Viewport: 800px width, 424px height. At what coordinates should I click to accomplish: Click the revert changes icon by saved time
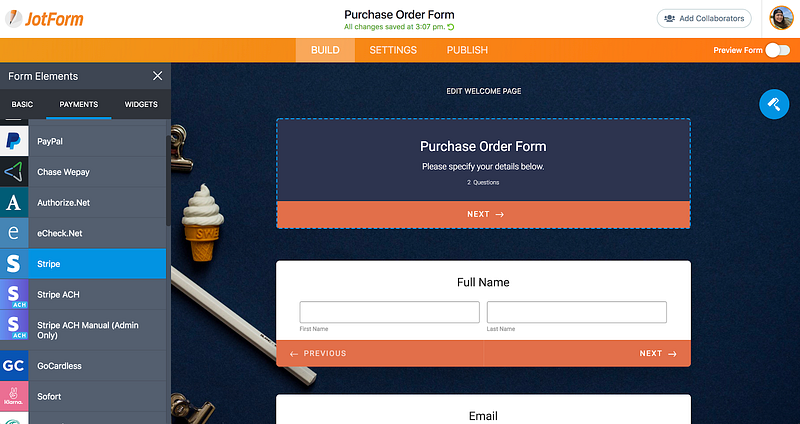point(451,27)
